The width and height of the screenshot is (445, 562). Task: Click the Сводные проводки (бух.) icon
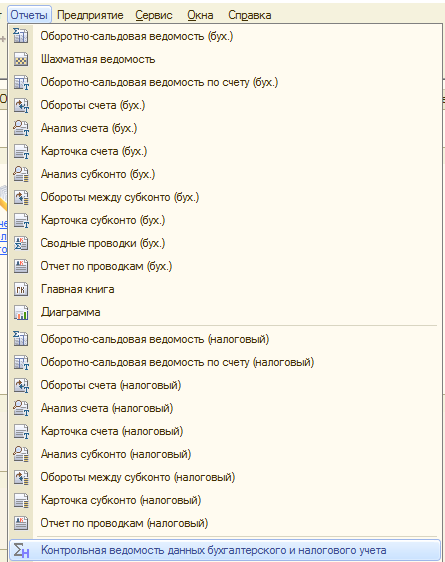(x=21, y=243)
